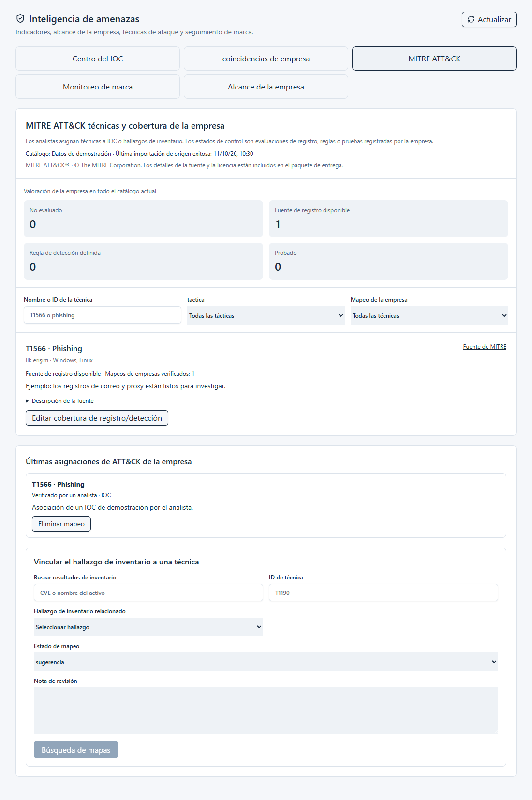Click the Regla de detección definida card
Image resolution: width=532 pixels, height=800 pixels.
click(143, 261)
